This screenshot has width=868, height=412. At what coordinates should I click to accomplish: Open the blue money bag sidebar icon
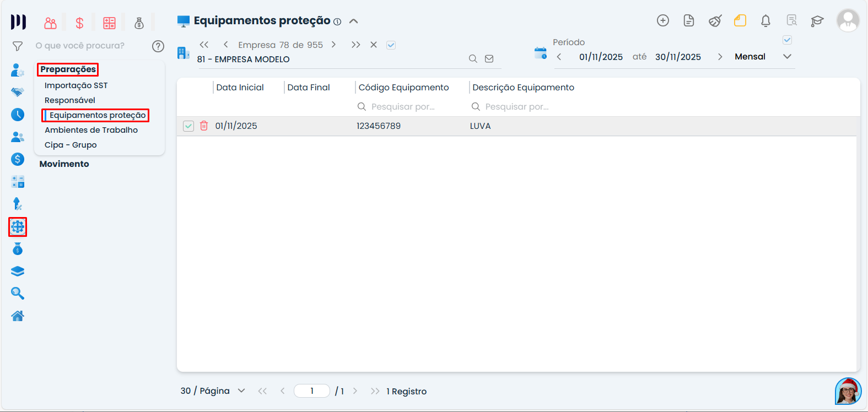click(18, 249)
